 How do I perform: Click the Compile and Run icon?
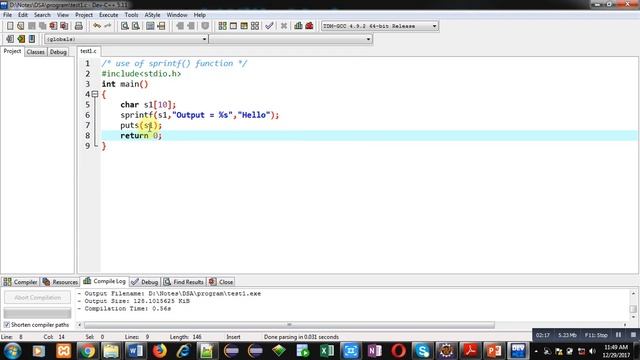[244, 26]
